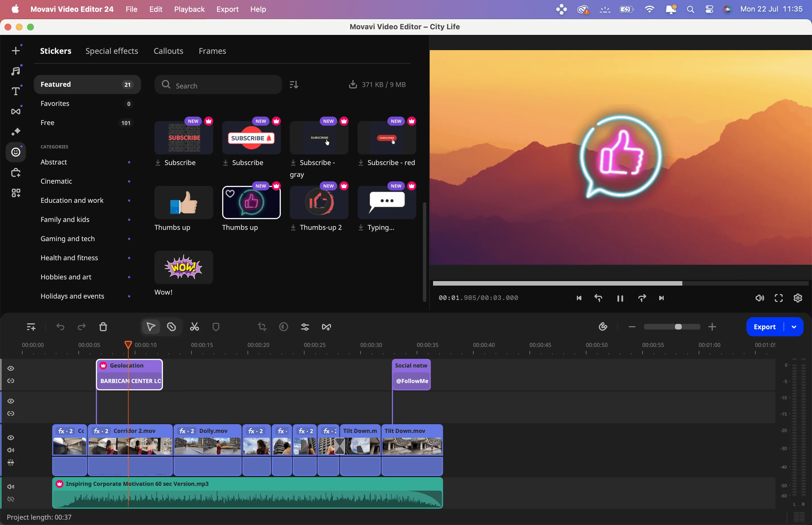Open the Playback menu

pos(189,9)
